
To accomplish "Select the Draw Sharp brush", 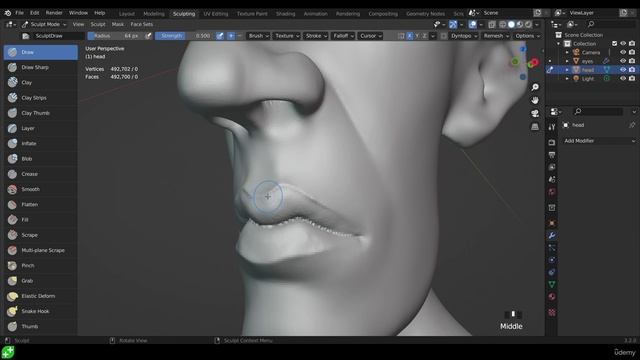I will pos(40,67).
